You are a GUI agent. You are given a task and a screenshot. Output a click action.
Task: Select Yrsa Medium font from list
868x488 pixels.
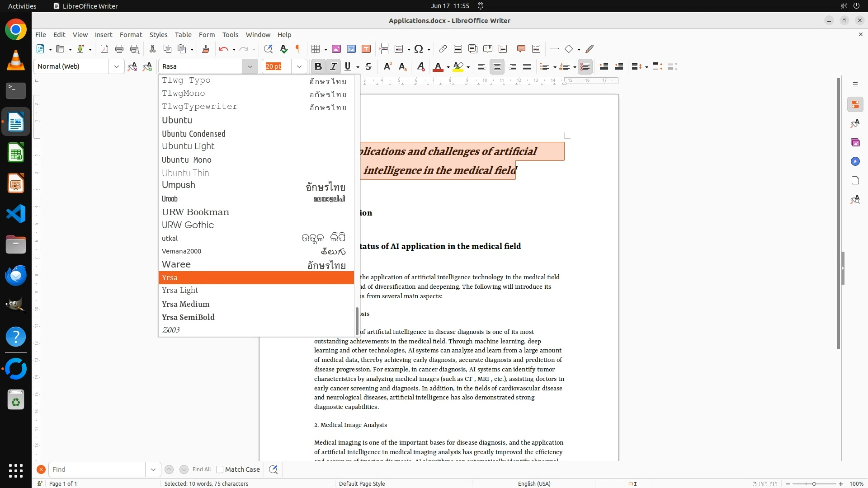pyautogui.click(x=186, y=304)
